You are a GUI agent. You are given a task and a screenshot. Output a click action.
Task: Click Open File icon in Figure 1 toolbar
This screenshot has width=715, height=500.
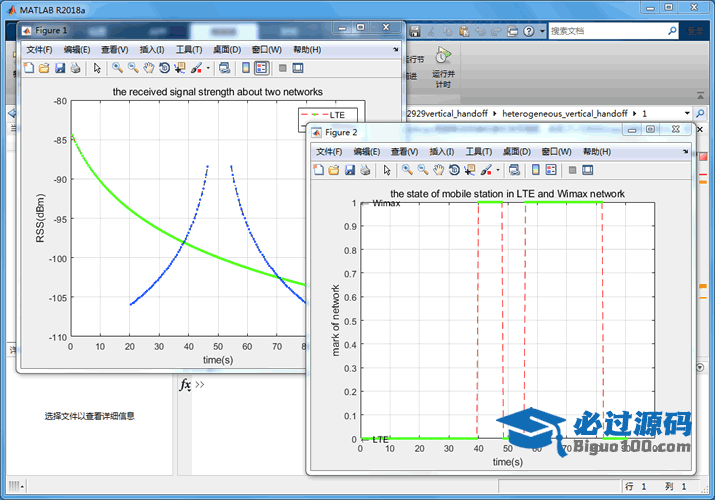click(x=44, y=68)
